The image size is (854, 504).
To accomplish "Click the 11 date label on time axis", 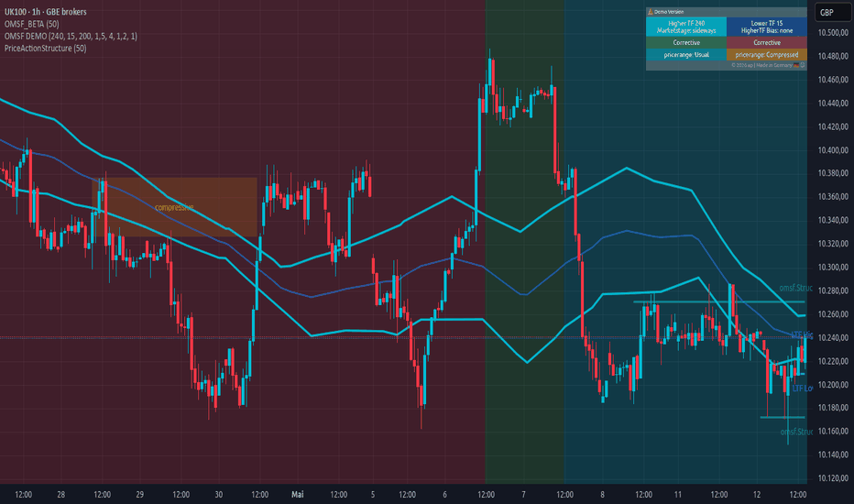I will pyautogui.click(x=677, y=494).
